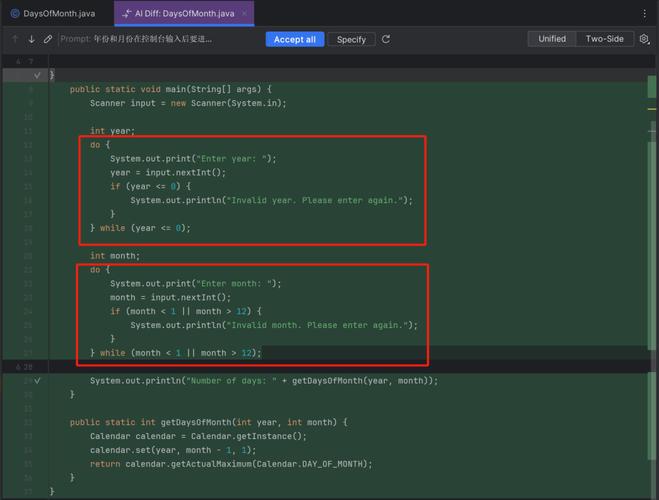Viewport: 659px width, 500px height.
Task: Click the 'Invalid month. Please enter again.' line
Action: 274,325
